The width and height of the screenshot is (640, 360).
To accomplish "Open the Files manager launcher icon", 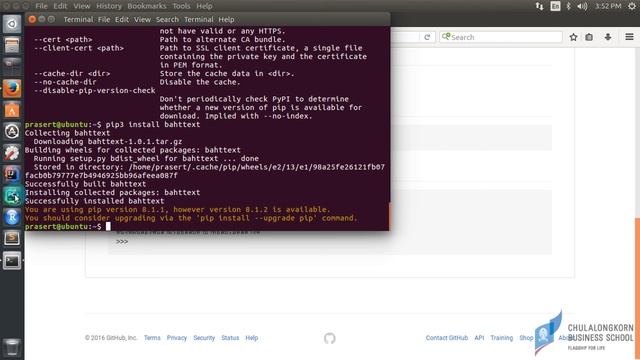I will click(x=12, y=45).
